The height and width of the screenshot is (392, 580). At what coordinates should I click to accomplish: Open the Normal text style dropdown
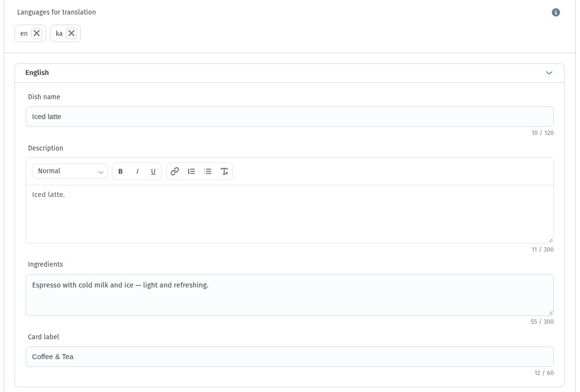pos(70,171)
